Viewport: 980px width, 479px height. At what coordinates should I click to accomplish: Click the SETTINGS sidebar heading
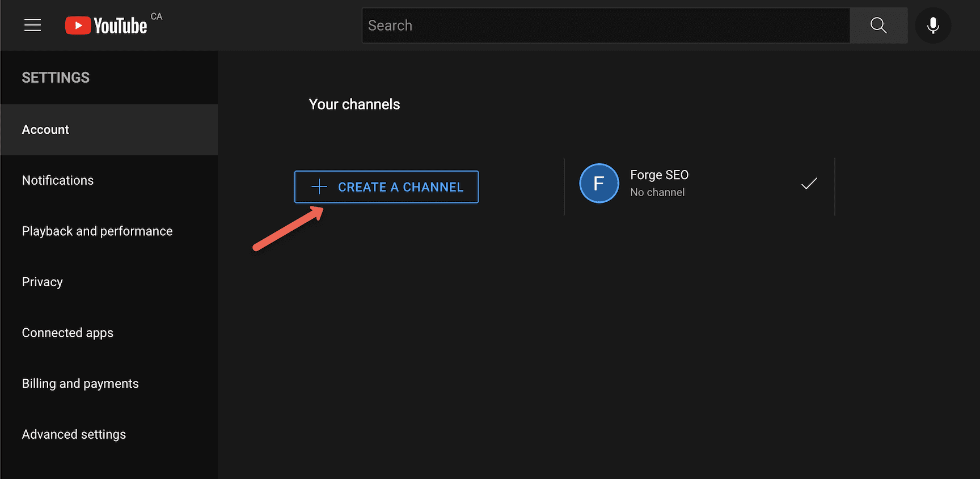coord(56,78)
